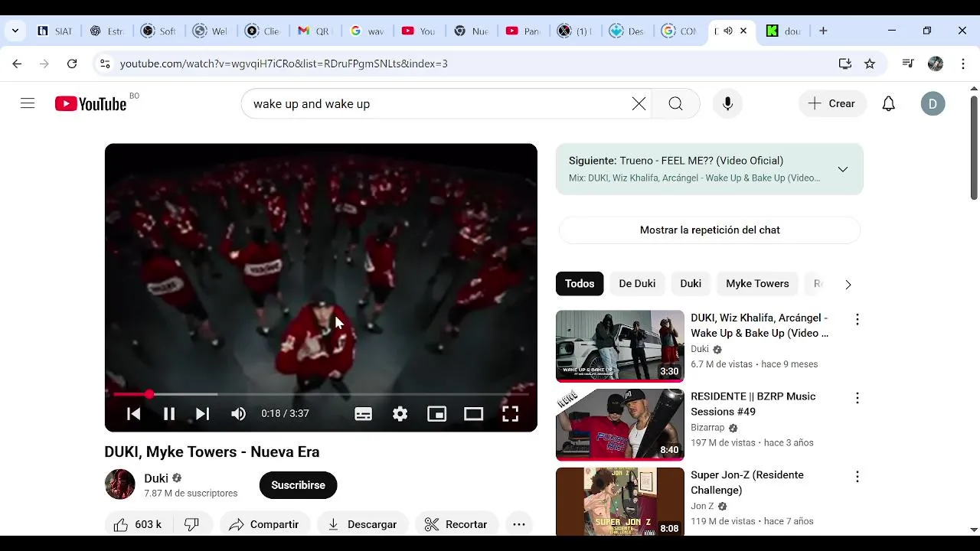Screen dimensions: 980x551
Task: Clip the video with Recortar
Action: tap(456, 524)
